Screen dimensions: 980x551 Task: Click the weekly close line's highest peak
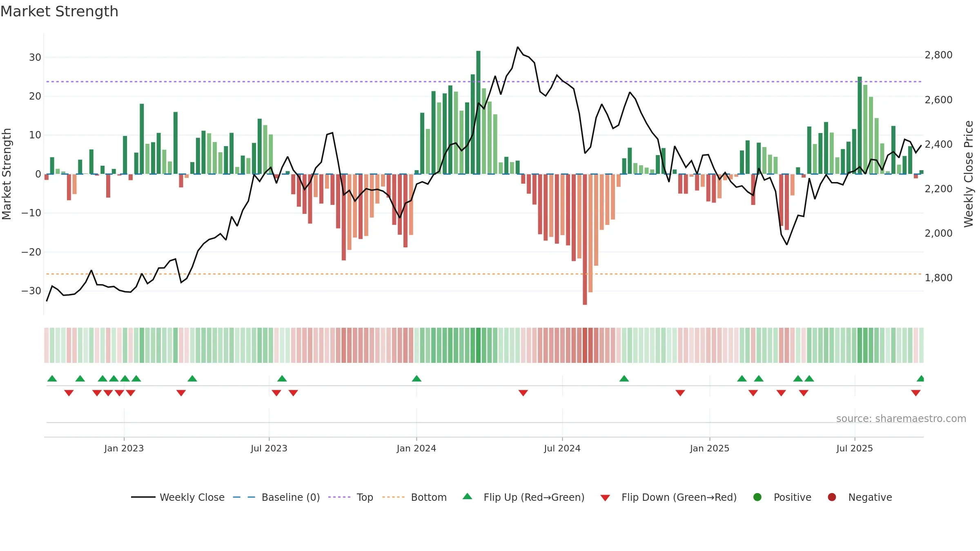click(x=517, y=47)
